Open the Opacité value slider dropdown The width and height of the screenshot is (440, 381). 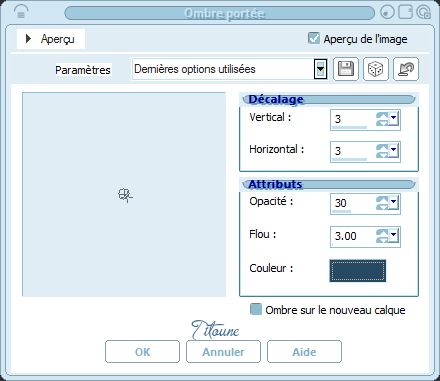(393, 203)
